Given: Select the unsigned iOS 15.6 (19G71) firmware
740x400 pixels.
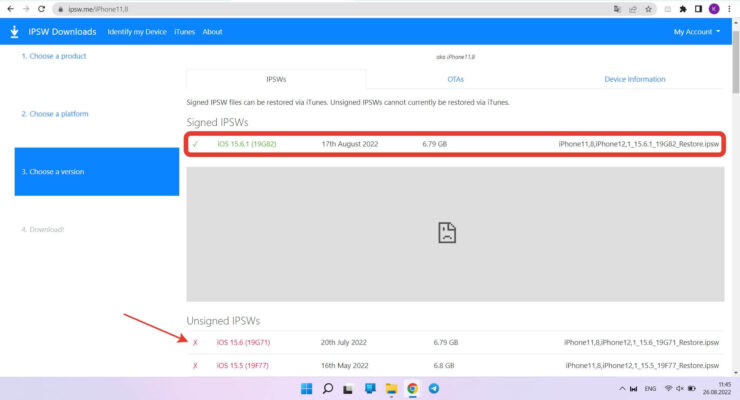Looking at the screenshot, I should [243, 342].
